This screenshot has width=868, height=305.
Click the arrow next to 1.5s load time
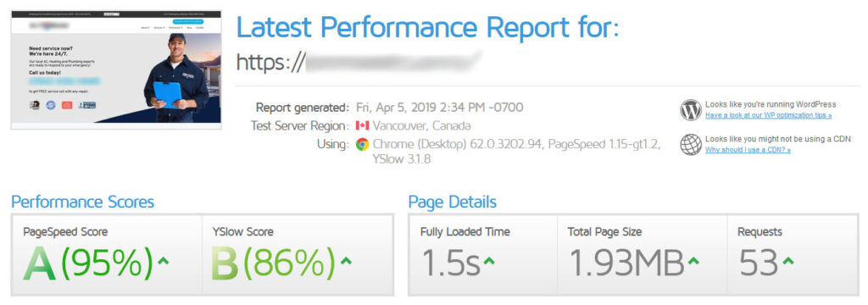(x=489, y=260)
